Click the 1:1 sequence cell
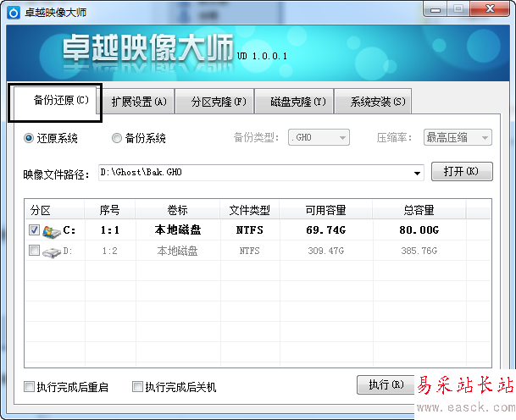This screenshot has width=516, height=420. (x=110, y=230)
